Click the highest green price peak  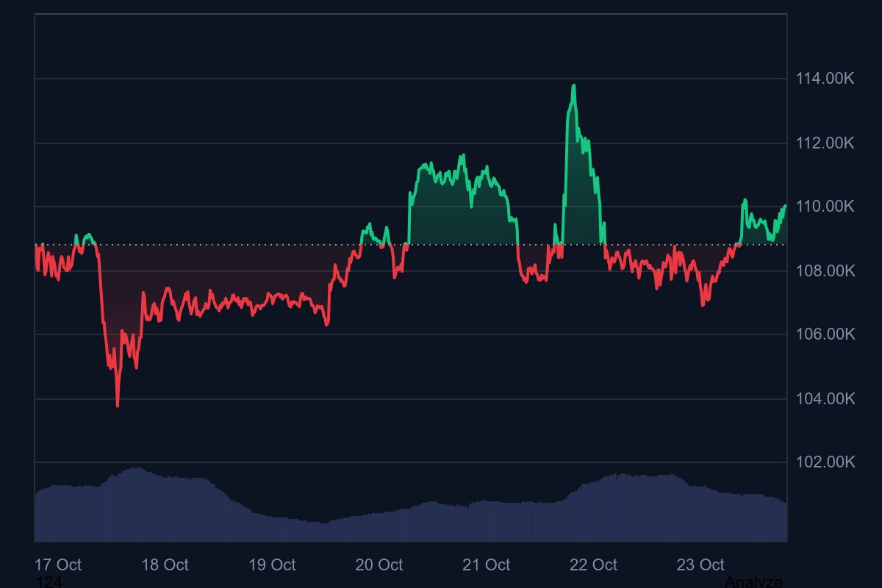point(573,86)
